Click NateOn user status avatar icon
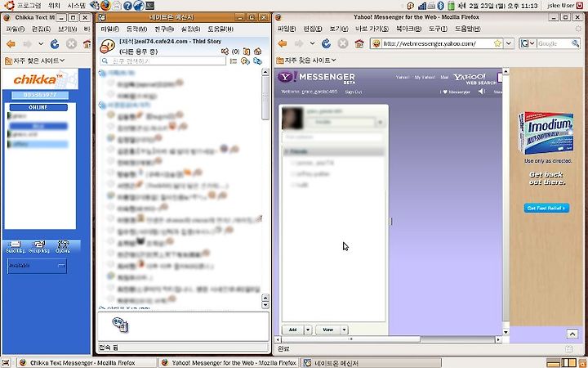588x368 pixels. [x=107, y=47]
